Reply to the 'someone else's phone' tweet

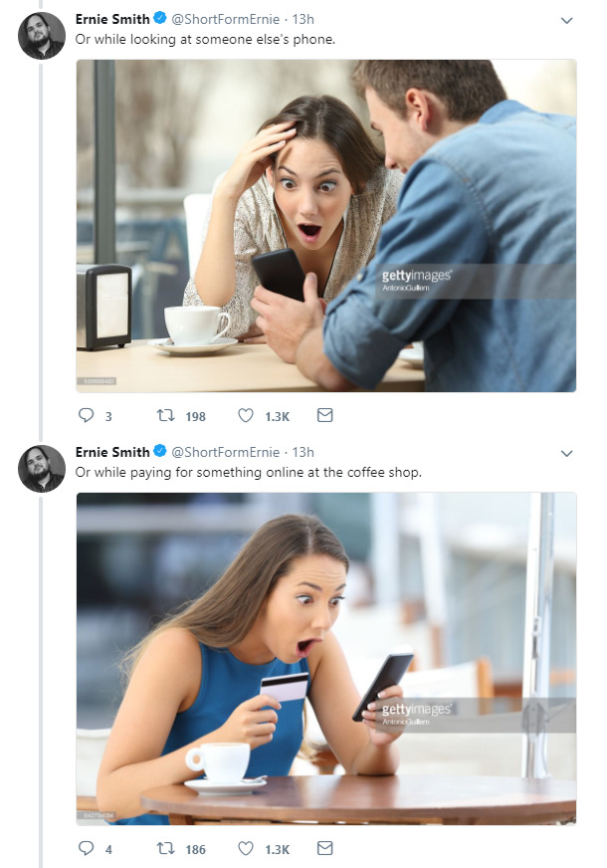coord(86,416)
